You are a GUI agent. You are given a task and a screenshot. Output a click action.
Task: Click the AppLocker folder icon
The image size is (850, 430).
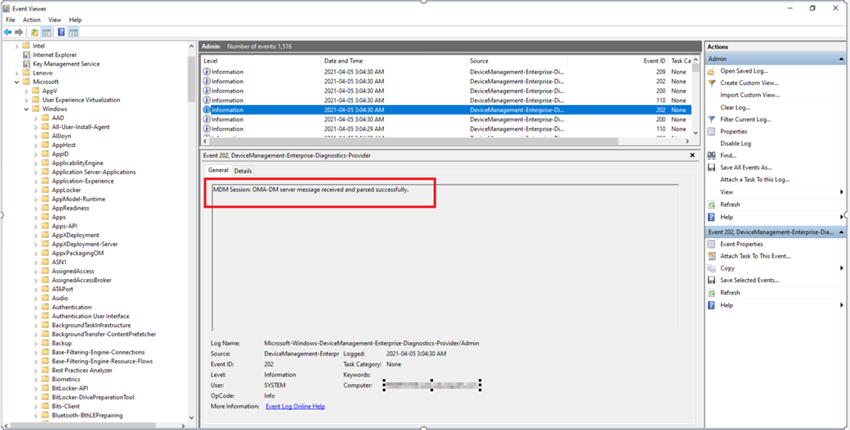(45, 190)
